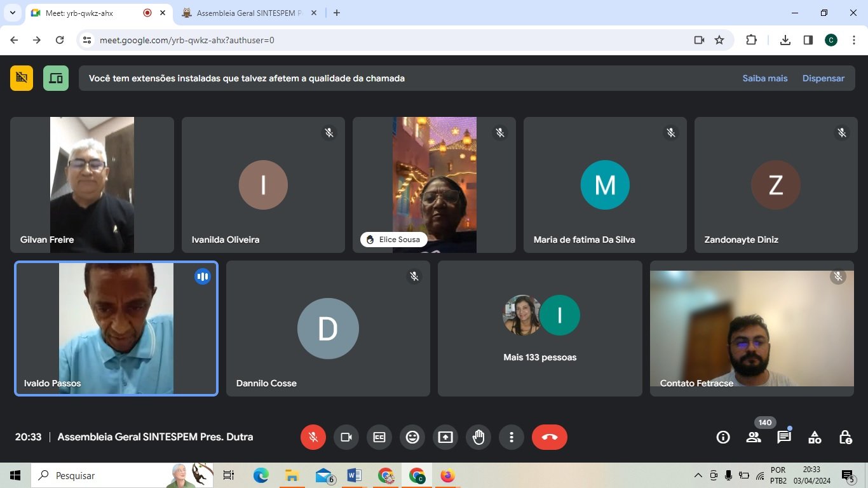Start presenting your screen
Image resolution: width=868 pixels, height=488 pixels.
pos(445,437)
